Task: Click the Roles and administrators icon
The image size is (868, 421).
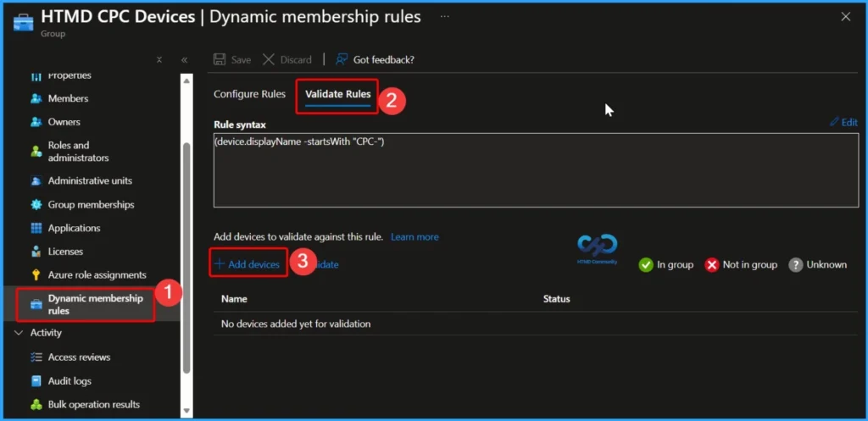Action: [x=36, y=151]
